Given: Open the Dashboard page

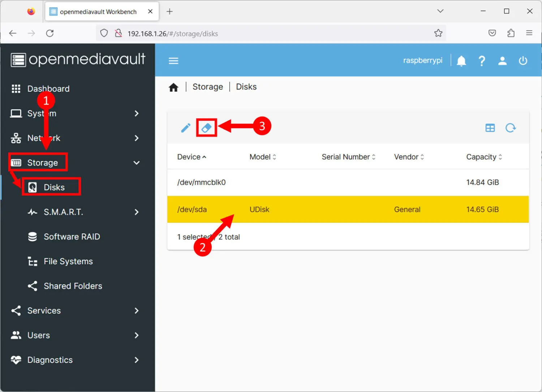Looking at the screenshot, I should [48, 89].
